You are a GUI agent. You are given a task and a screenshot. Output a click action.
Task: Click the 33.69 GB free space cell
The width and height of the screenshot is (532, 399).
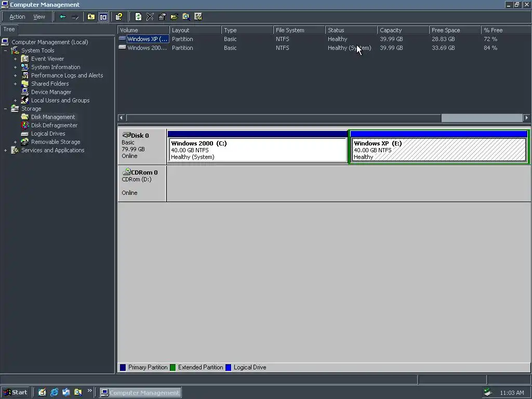[x=443, y=48]
